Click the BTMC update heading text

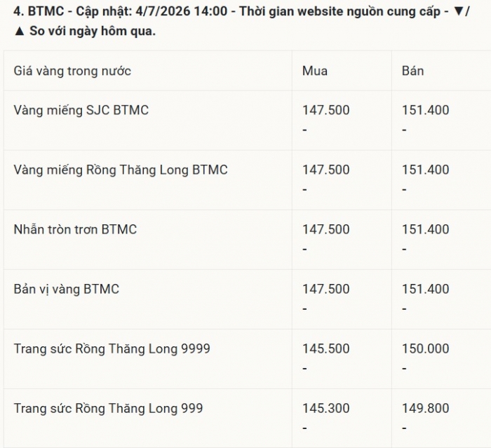(x=241, y=21)
